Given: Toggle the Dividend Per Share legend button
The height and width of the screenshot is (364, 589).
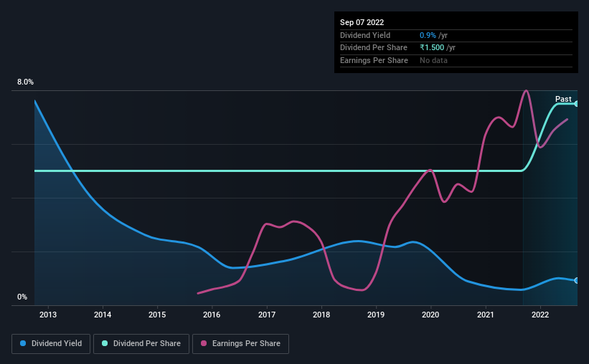Looking at the screenshot, I should pos(141,344).
